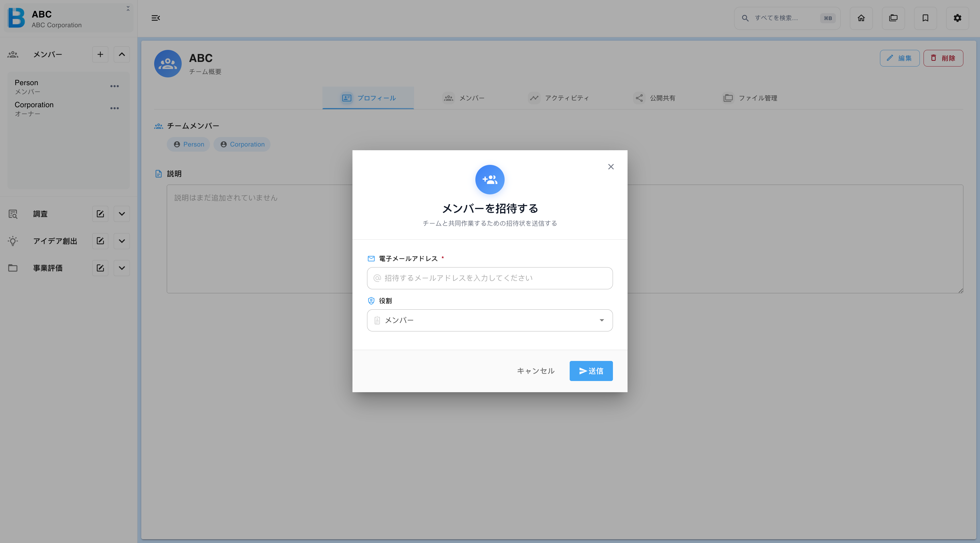The width and height of the screenshot is (980, 543).
Task: Click the ABC team avatar icon
Action: click(168, 64)
